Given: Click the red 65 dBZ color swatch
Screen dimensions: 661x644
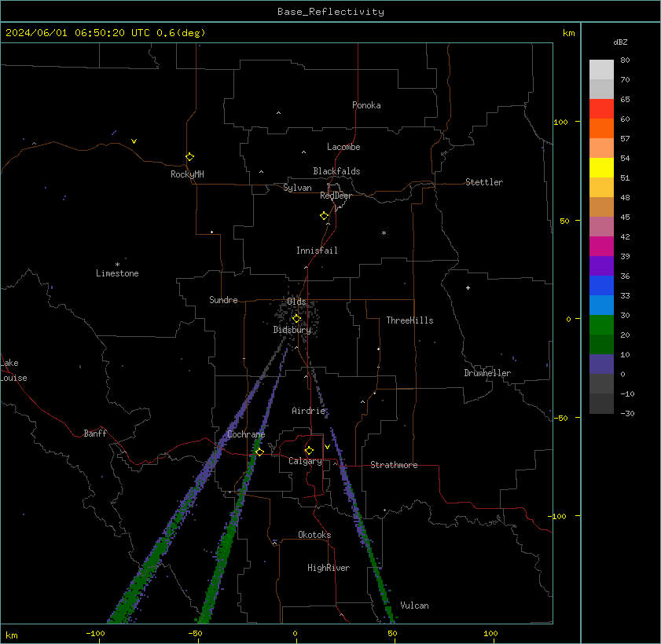Looking at the screenshot, I should [x=601, y=109].
